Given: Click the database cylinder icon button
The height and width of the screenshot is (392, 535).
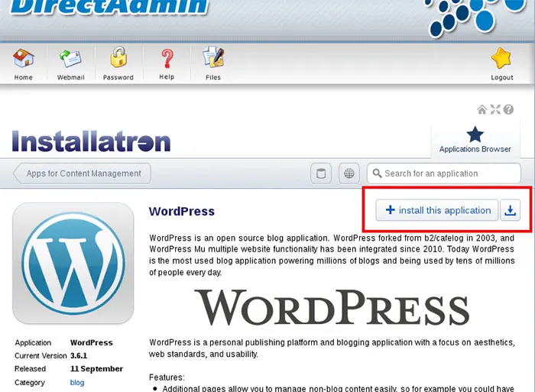Looking at the screenshot, I should click(x=321, y=173).
